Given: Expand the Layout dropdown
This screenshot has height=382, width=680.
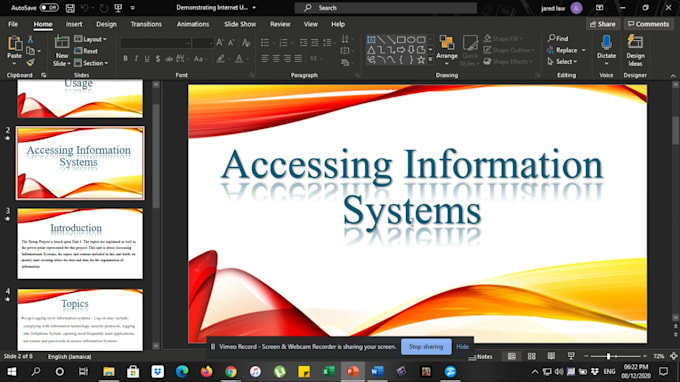Looking at the screenshot, I should tap(91, 39).
